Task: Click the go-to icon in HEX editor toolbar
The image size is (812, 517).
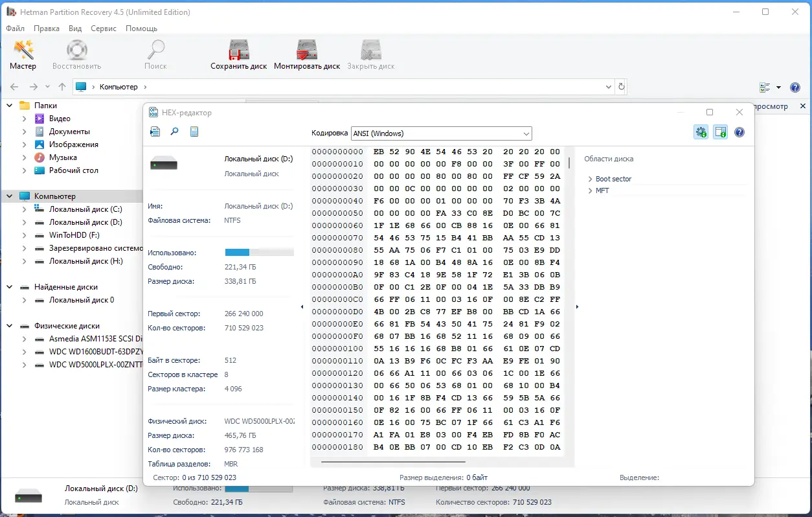Action: [155, 132]
